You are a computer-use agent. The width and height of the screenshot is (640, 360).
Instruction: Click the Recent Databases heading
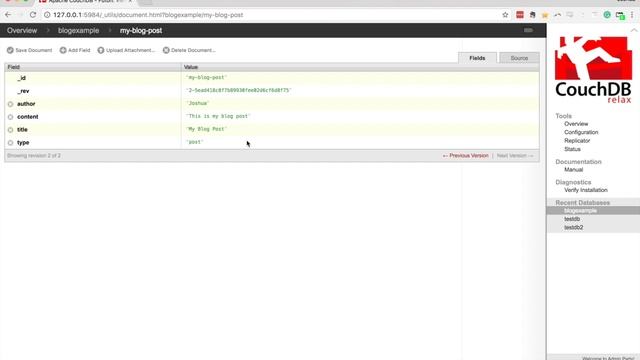(582, 202)
